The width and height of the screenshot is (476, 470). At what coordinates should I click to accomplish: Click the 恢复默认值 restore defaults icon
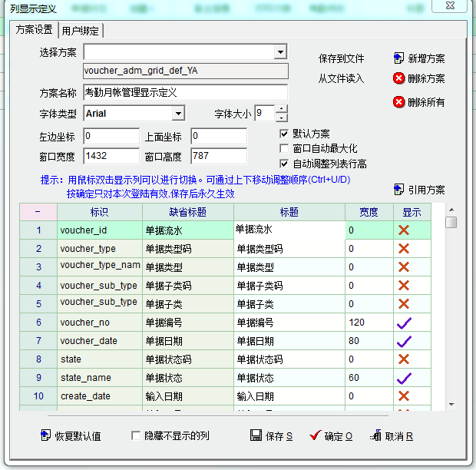[x=45, y=435]
